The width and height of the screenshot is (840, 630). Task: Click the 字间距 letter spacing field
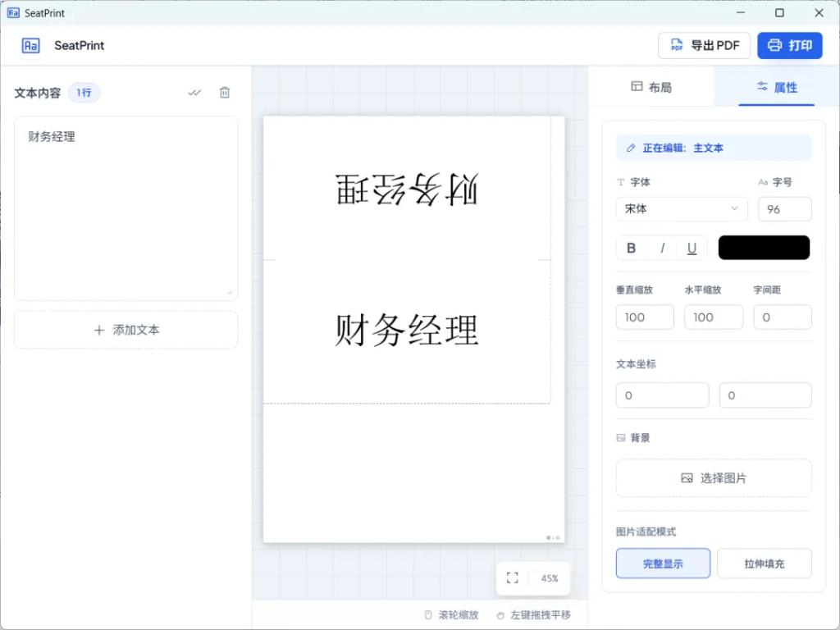(782, 317)
